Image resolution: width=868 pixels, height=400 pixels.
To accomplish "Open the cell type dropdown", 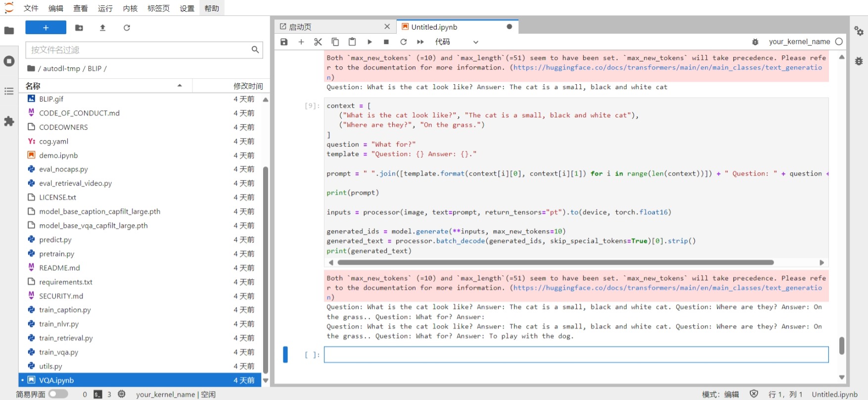I will 457,42.
